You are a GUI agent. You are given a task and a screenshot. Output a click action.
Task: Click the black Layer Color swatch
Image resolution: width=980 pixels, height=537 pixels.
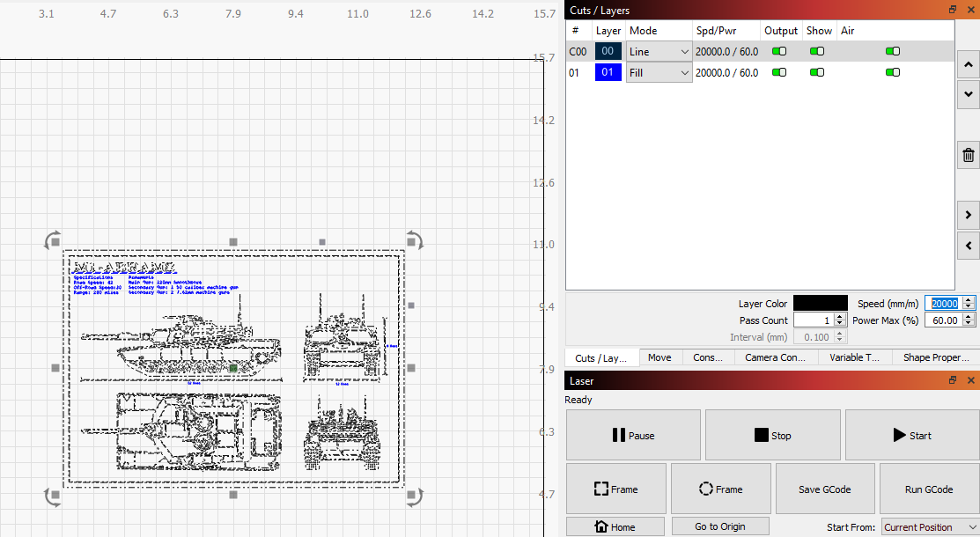click(x=820, y=303)
